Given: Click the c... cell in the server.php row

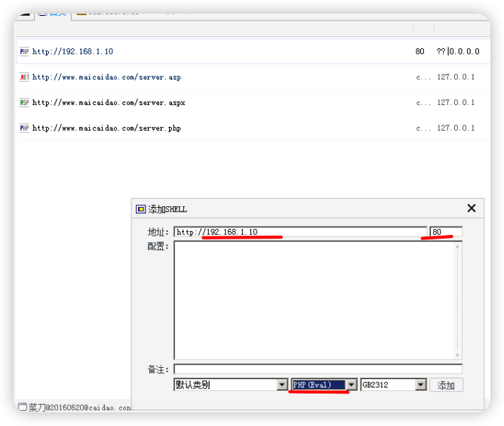Looking at the screenshot, I should point(423,128).
